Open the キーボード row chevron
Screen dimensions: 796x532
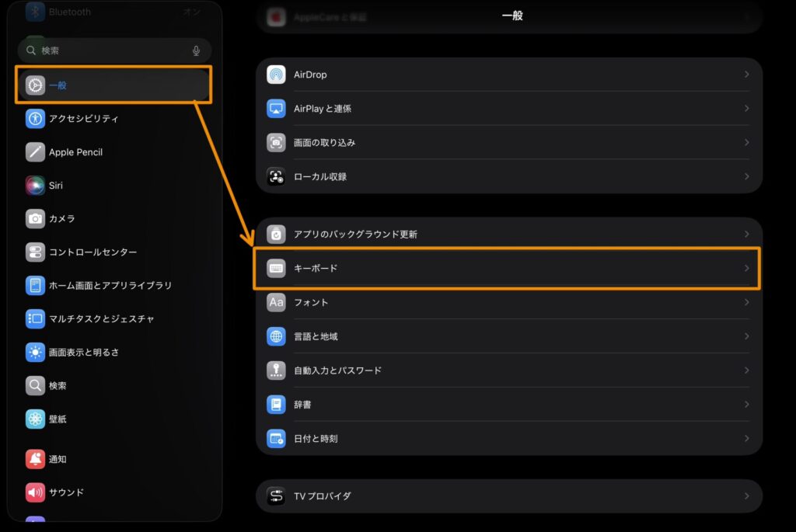pos(746,268)
